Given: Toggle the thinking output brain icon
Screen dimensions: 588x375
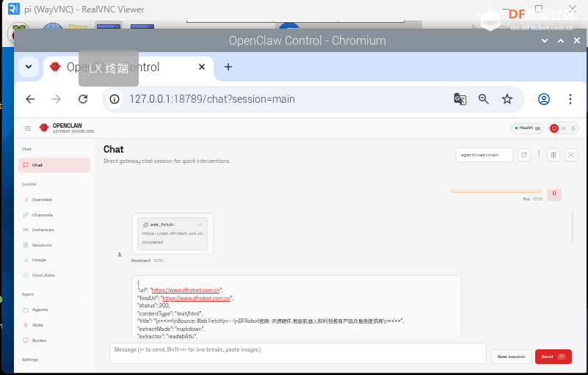Looking at the screenshot, I should click(553, 155).
